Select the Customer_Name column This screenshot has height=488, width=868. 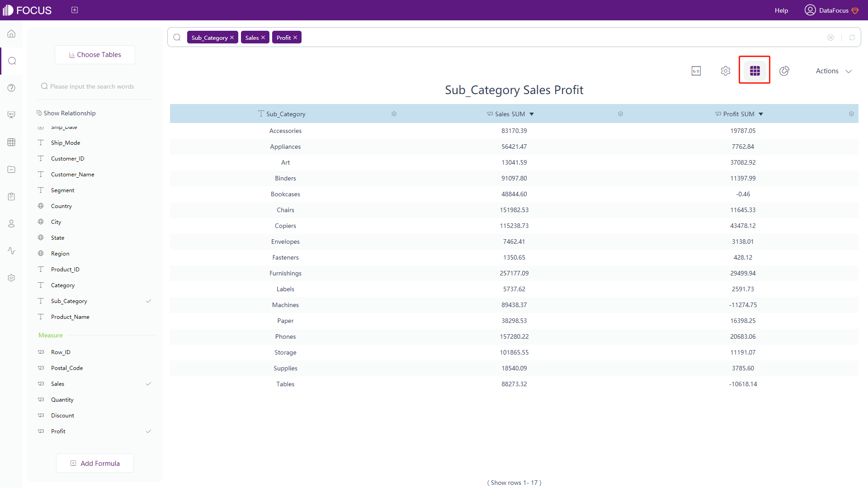(x=73, y=175)
